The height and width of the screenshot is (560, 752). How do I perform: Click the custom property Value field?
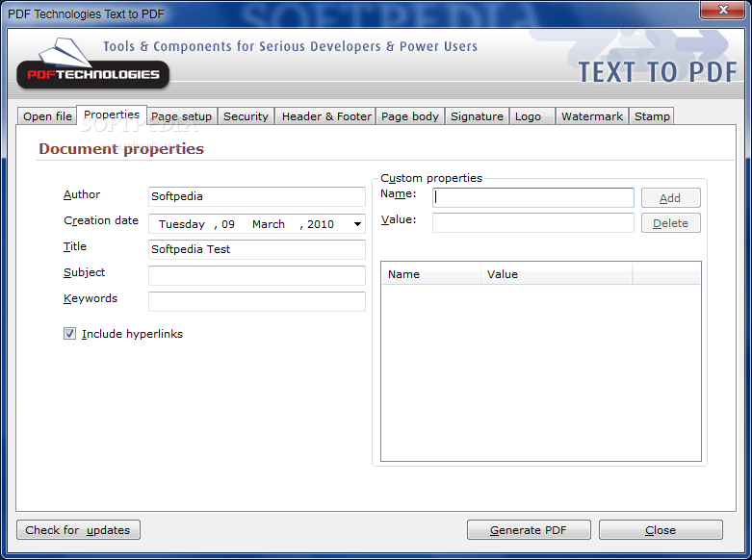pyautogui.click(x=533, y=223)
